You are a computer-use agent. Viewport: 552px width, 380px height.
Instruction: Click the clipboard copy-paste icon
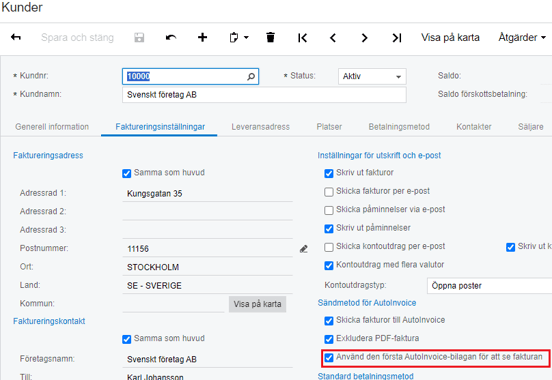pyautogui.click(x=234, y=37)
